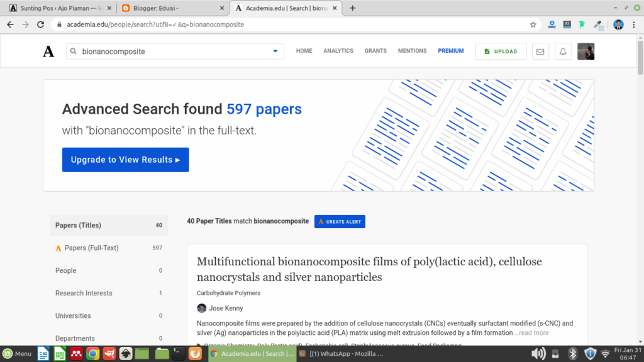Image resolution: width=644 pixels, height=362 pixels.
Task: Click the Academia logo in the header
Action: [48, 52]
